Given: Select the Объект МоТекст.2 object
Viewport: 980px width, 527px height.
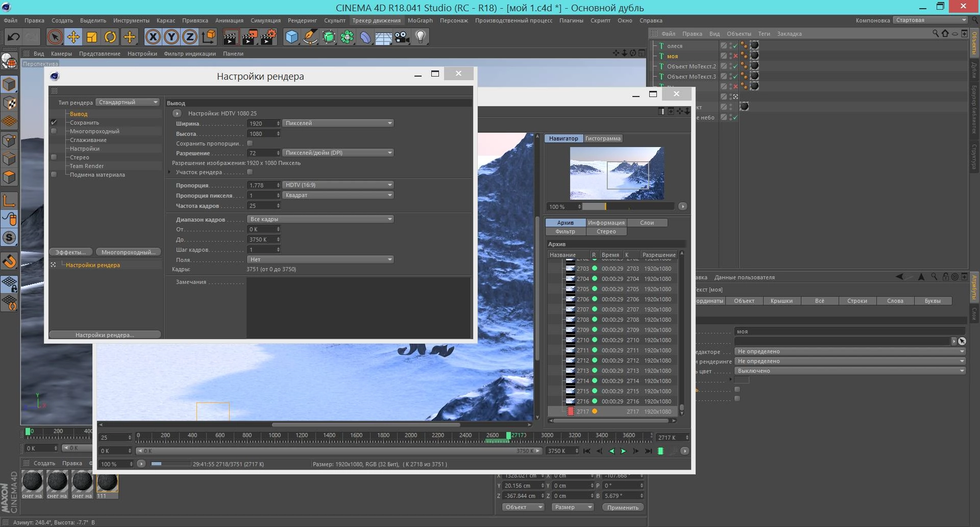Looking at the screenshot, I should 691,66.
